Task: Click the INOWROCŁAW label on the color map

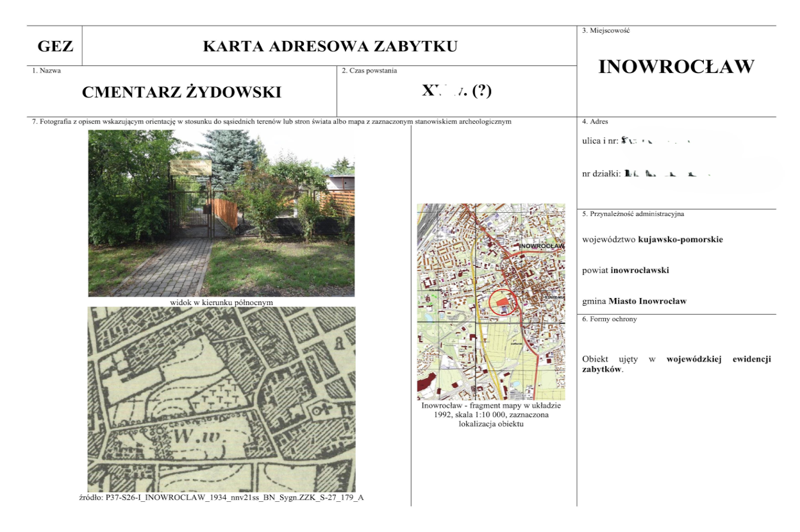Action: (x=541, y=246)
